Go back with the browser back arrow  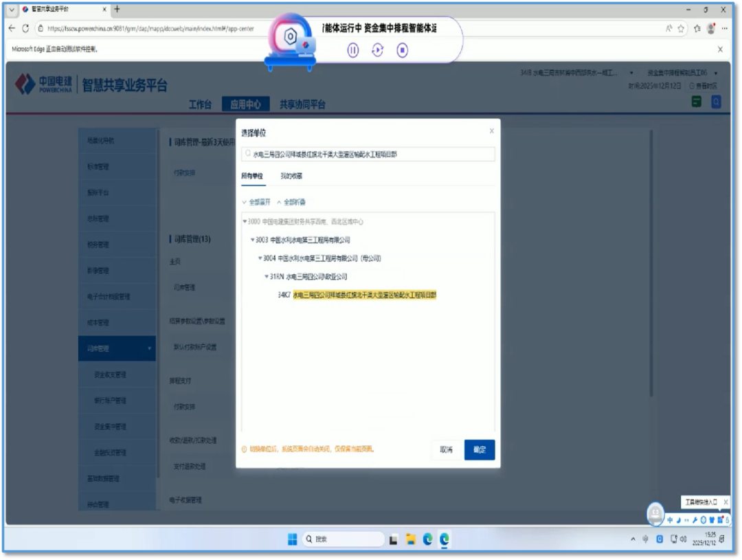(12, 28)
